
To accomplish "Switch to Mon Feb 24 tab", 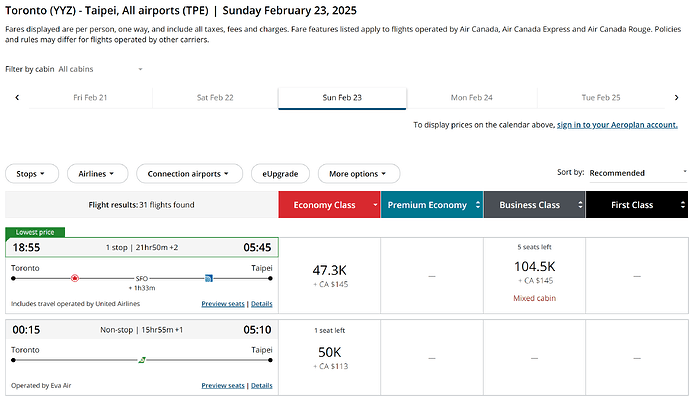I will (x=471, y=98).
